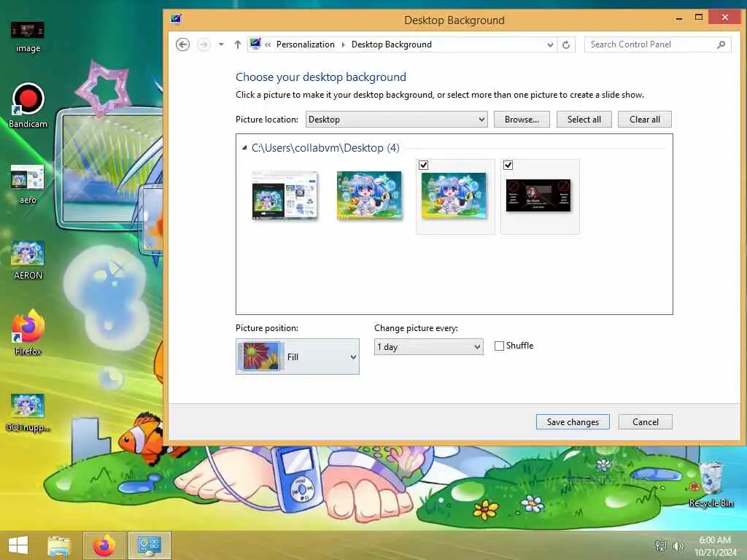Enable the Shuffle checkbox

499,346
